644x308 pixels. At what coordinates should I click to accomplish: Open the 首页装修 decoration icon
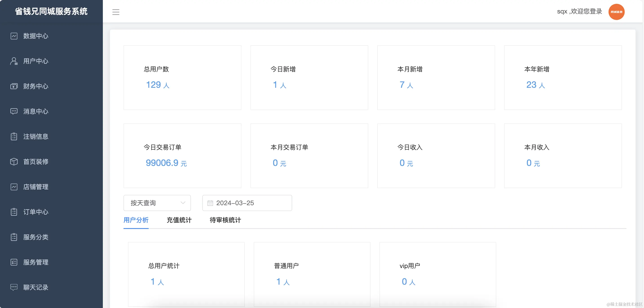click(14, 161)
